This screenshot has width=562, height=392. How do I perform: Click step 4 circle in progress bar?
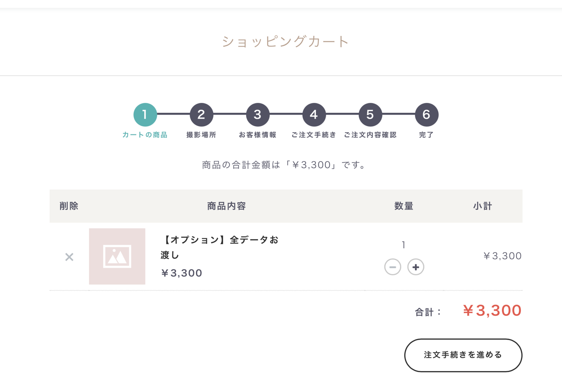[314, 115]
